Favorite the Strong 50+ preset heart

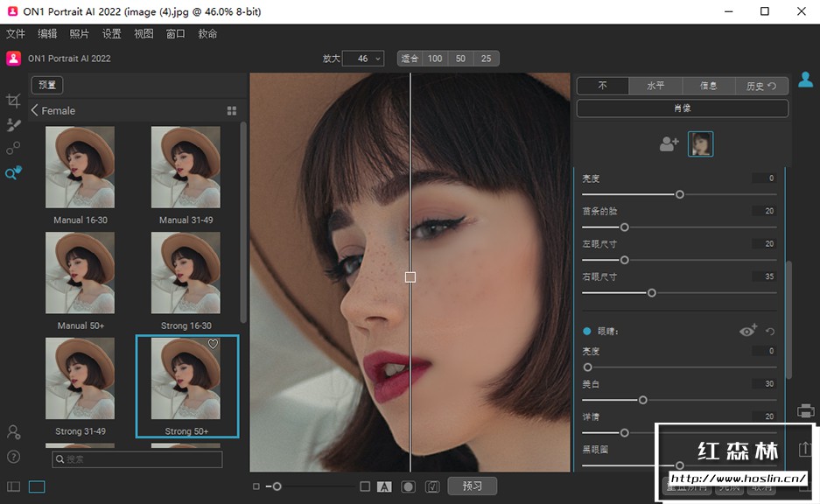click(x=213, y=345)
